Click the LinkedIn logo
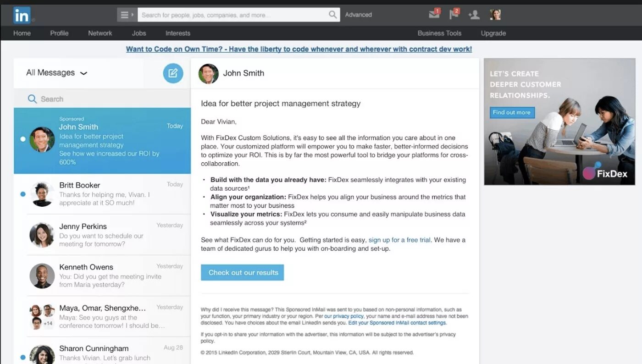642x364 pixels. pos(22,15)
